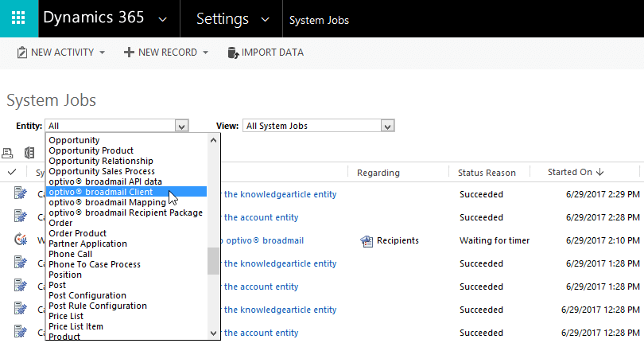
Task: Open the Recipients regarding link
Action: pyautogui.click(x=398, y=240)
